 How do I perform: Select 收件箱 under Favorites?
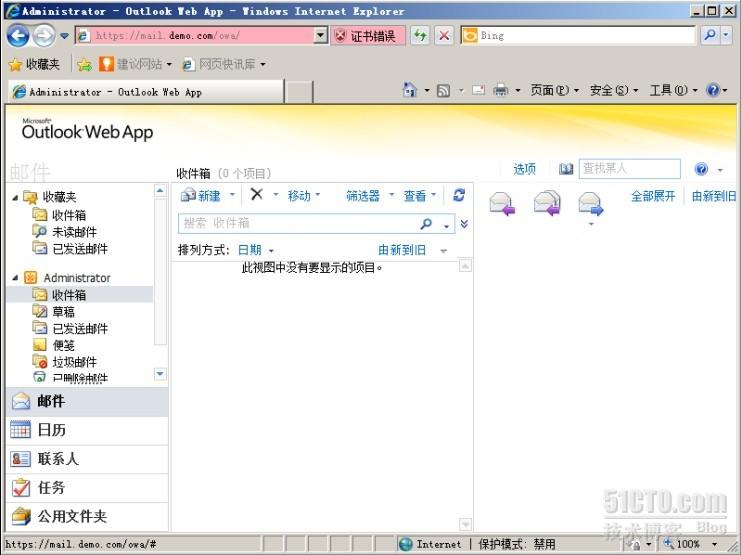69,215
